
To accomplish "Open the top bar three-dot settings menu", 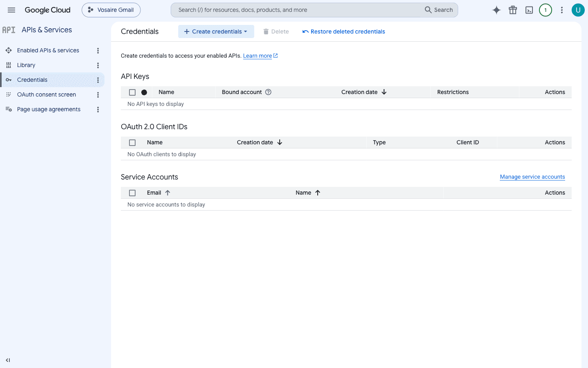I will [562, 10].
